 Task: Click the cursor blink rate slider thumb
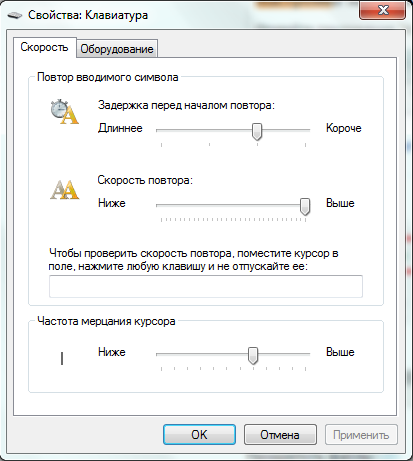point(253,356)
